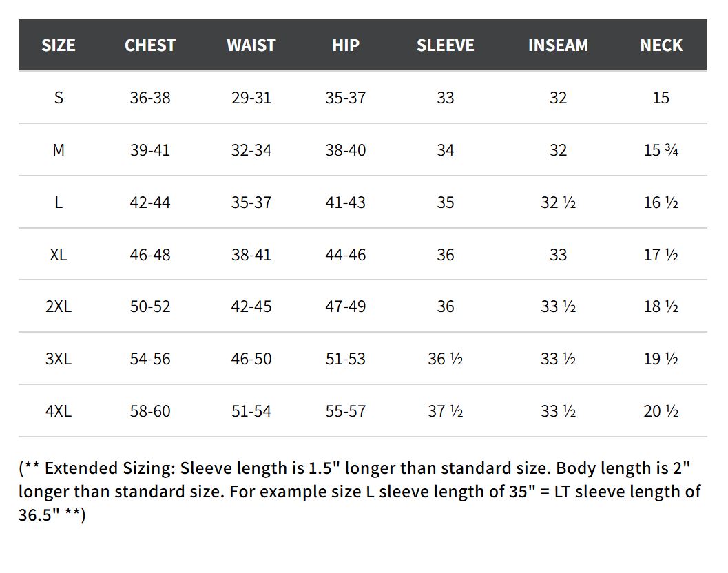The width and height of the screenshot is (728, 573).
Task: Click the neck measurement 20 ½
Action: [x=661, y=411]
